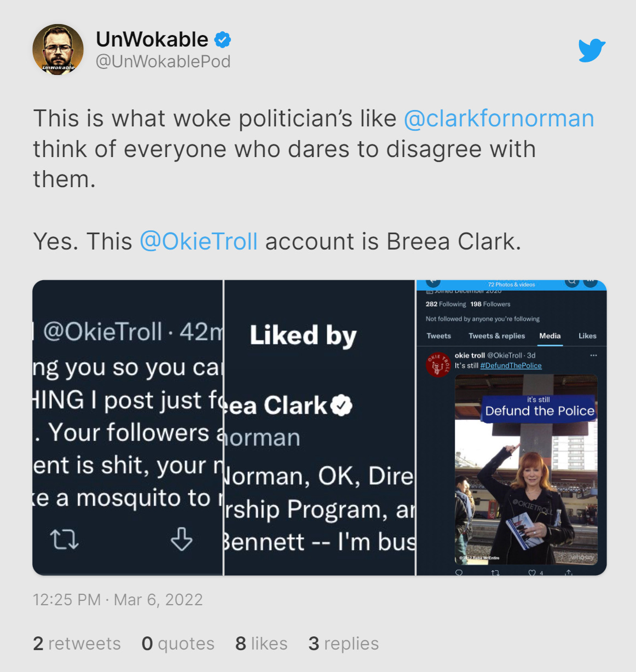Click the okie troll avatar in third image
The width and height of the screenshot is (636, 672).
click(438, 365)
